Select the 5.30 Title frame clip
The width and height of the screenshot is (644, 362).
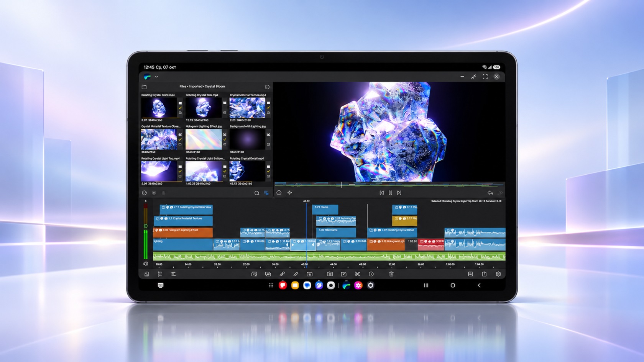(336, 232)
